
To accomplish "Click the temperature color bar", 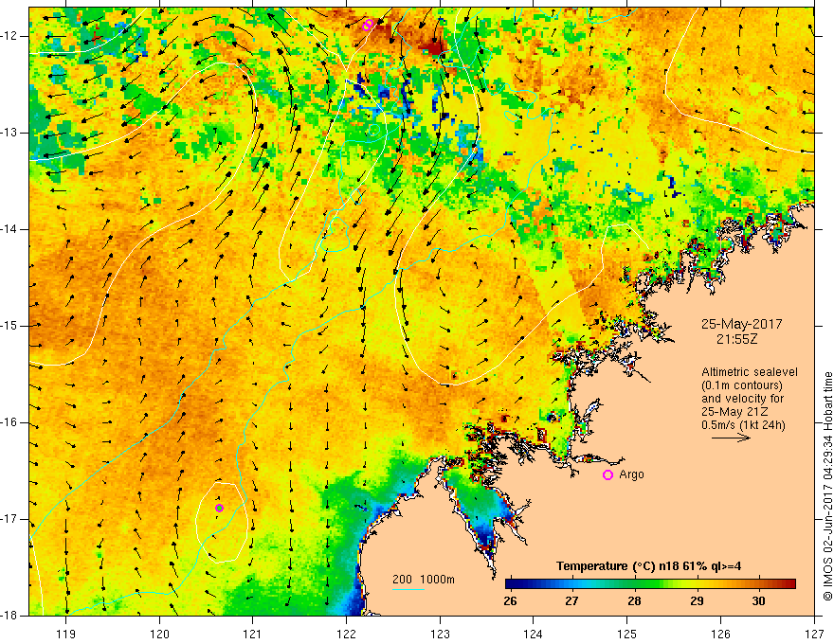I will 650,584.
